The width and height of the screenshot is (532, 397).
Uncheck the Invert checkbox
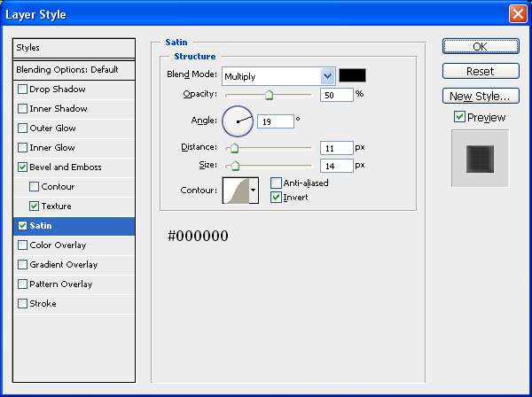pyautogui.click(x=276, y=198)
